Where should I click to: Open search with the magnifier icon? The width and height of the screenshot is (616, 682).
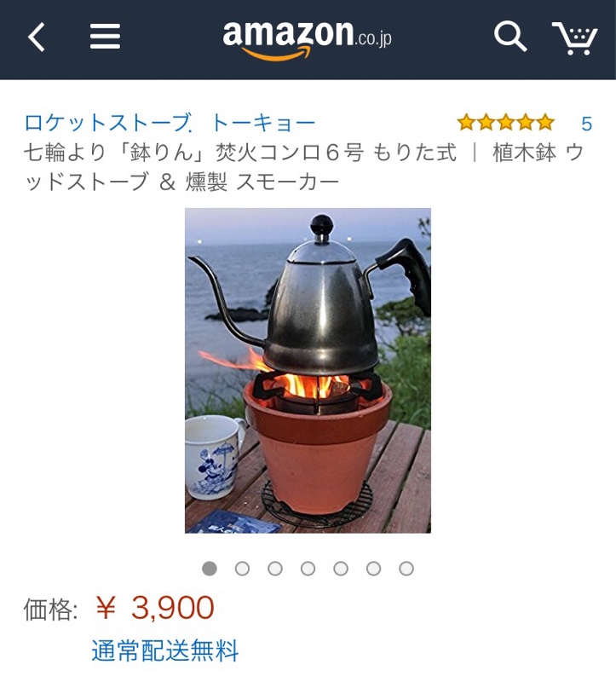(510, 38)
